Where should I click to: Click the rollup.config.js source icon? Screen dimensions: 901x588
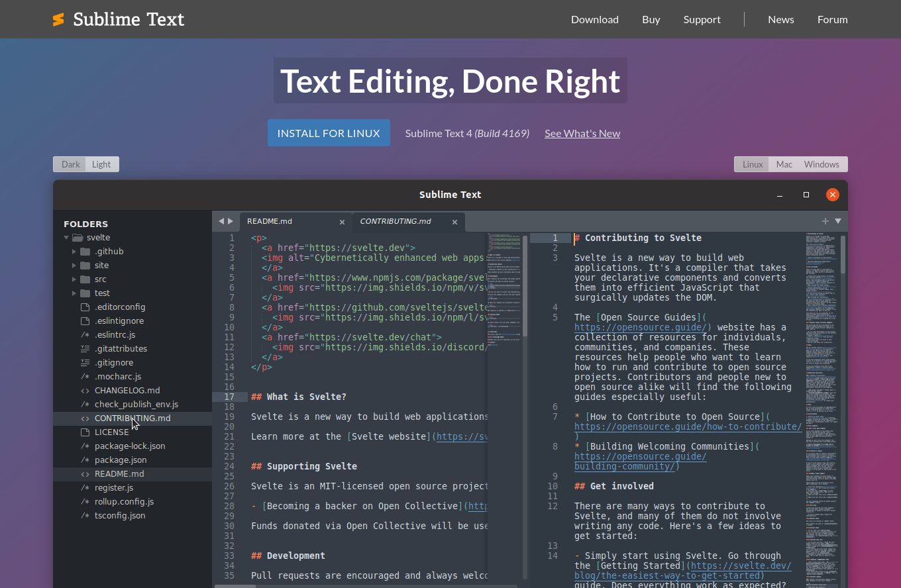click(85, 502)
